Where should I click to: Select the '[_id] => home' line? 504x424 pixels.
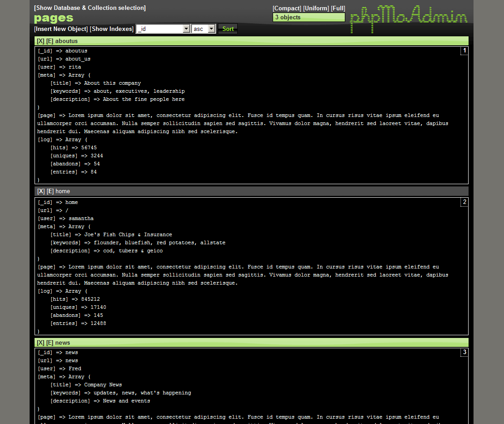tap(58, 203)
